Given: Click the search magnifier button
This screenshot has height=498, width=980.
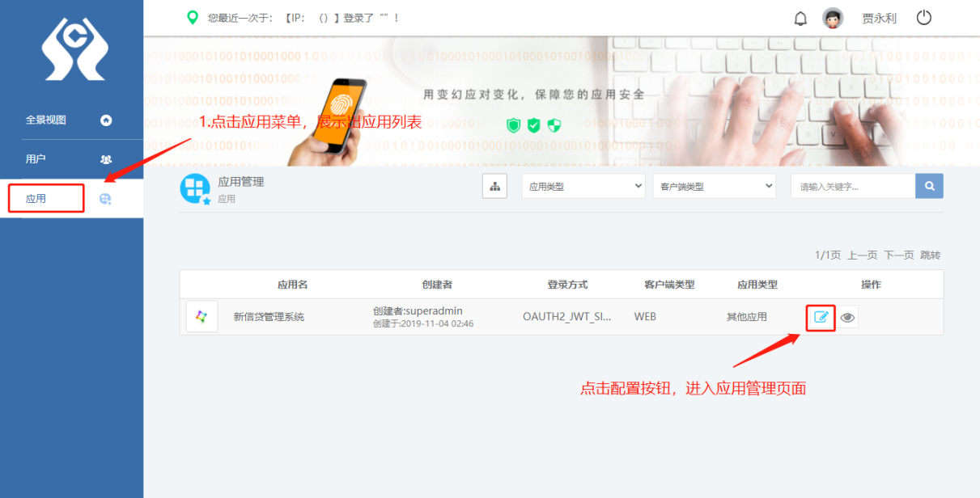Looking at the screenshot, I should pos(929,185).
